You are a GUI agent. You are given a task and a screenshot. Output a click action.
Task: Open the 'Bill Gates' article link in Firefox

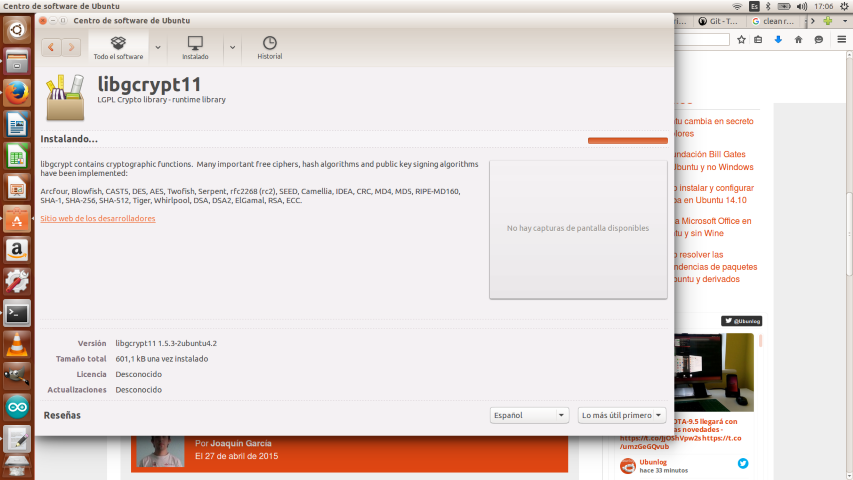tap(714, 161)
